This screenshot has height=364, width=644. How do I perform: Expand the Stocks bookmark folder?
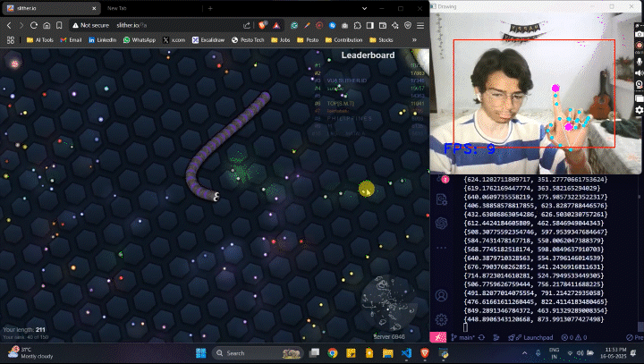[x=382, y=40]
